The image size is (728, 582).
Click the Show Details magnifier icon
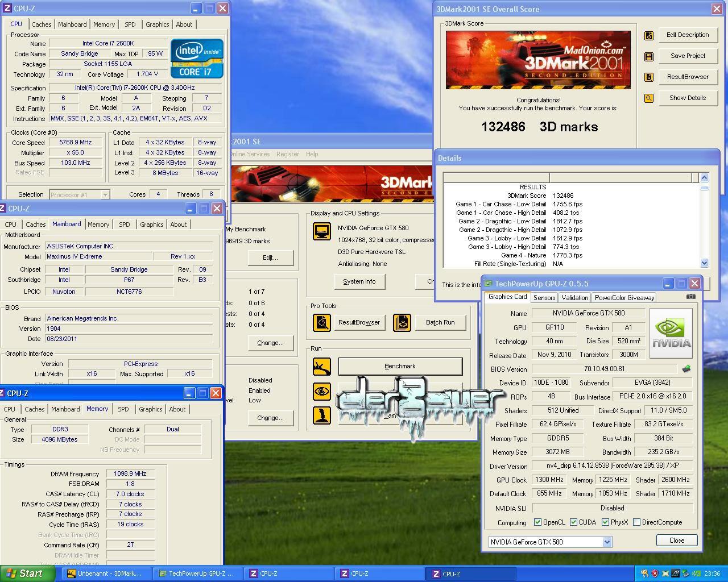pyautogui.click(x=648, y=98)
